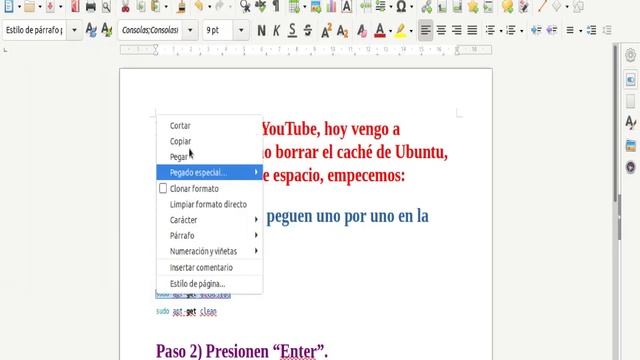The image size is (640, 360).
Task: Enable center alignment
Action: [x=441, y=30]
